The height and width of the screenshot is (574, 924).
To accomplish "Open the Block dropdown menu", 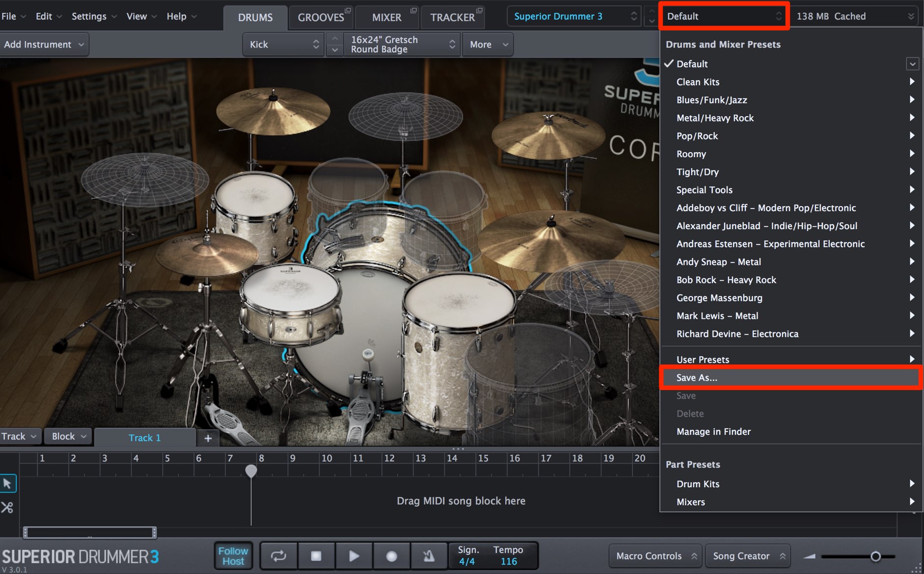I will (68, 437).
